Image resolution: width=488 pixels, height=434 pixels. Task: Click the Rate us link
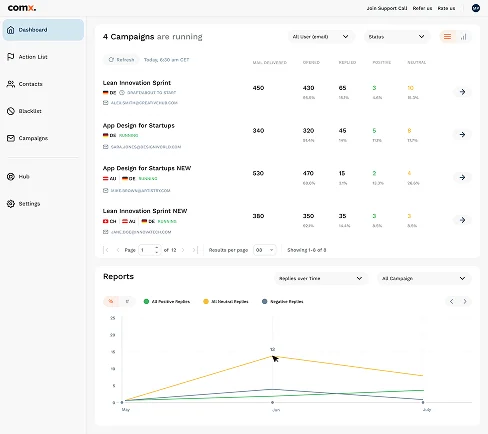[x=446, y=8]
